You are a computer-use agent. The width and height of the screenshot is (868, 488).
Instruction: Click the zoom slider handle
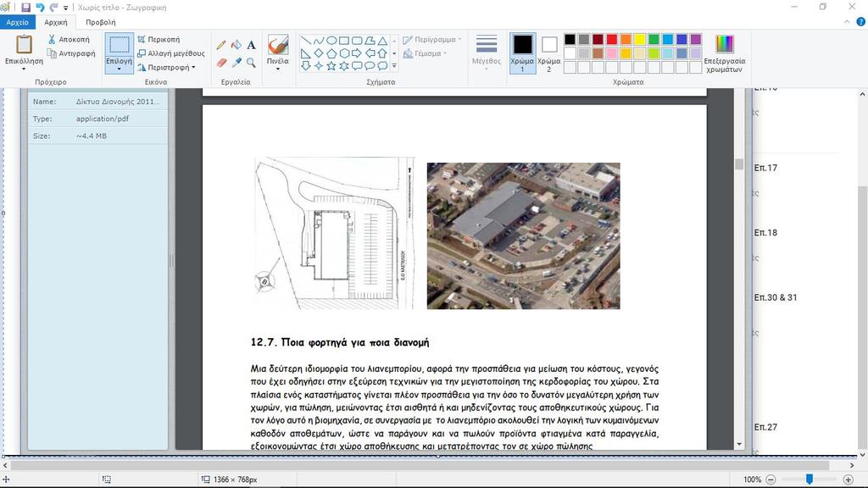click(x=810, y=480)
